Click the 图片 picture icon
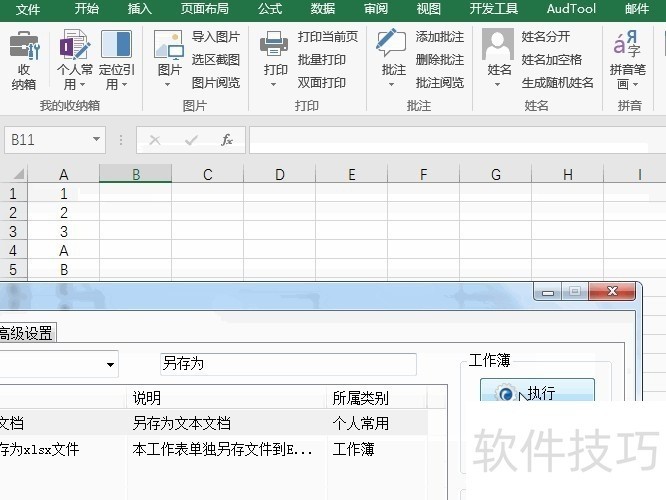 (x=169, y=44)
